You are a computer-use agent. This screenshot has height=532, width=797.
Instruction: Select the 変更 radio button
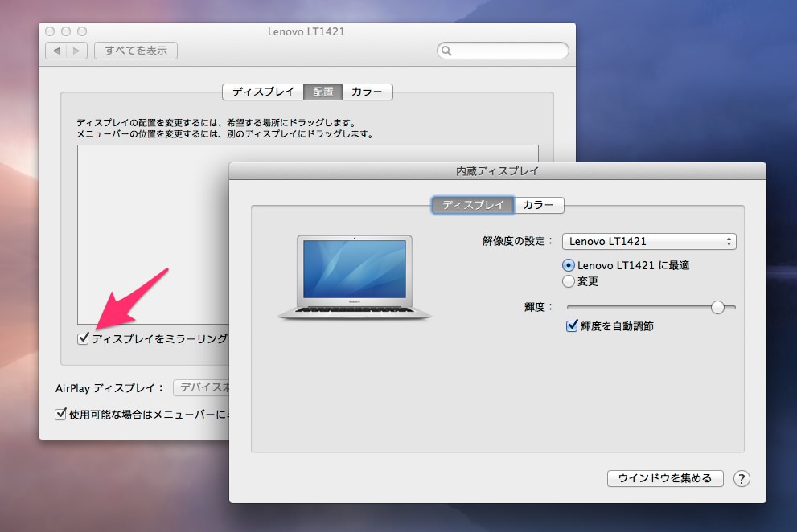[569, 281]
